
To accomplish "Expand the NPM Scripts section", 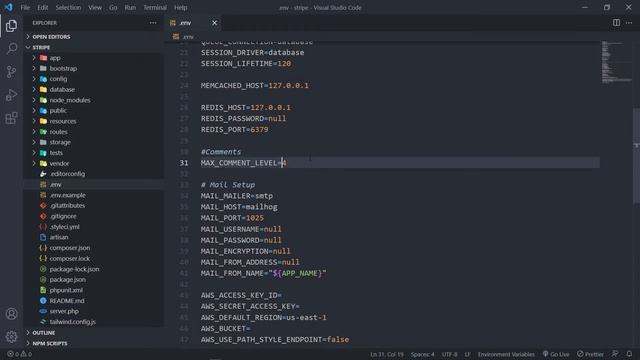I will click(94, 343).
